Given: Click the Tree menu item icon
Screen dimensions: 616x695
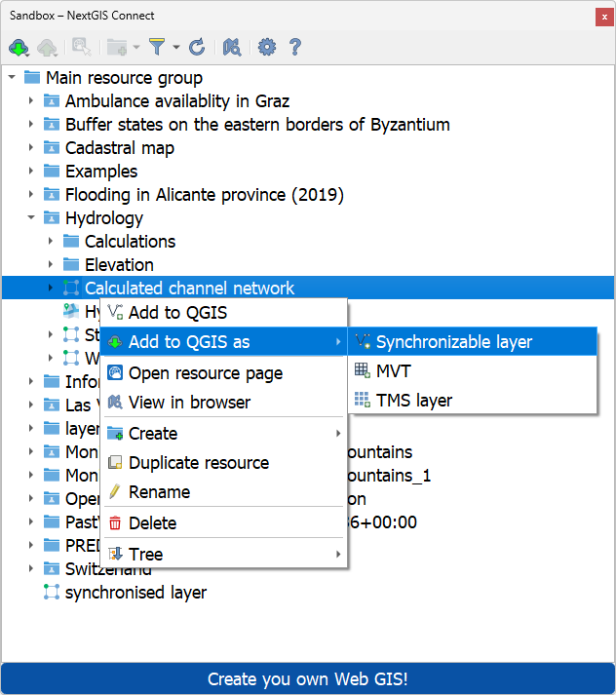Looking at the screenshot, I should (x=115, y=554).
